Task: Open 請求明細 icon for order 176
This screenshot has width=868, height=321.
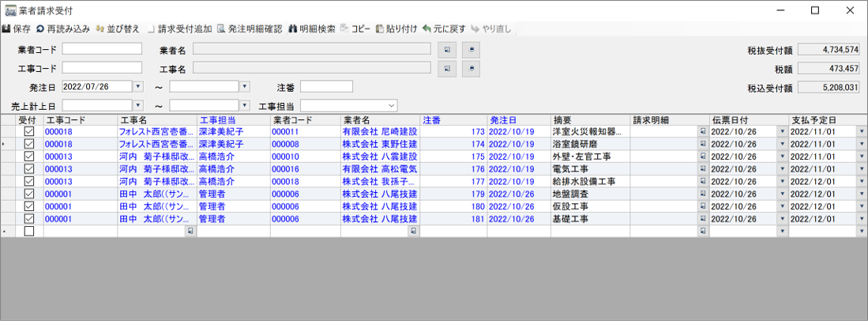Action: click(x=703, y=169)
